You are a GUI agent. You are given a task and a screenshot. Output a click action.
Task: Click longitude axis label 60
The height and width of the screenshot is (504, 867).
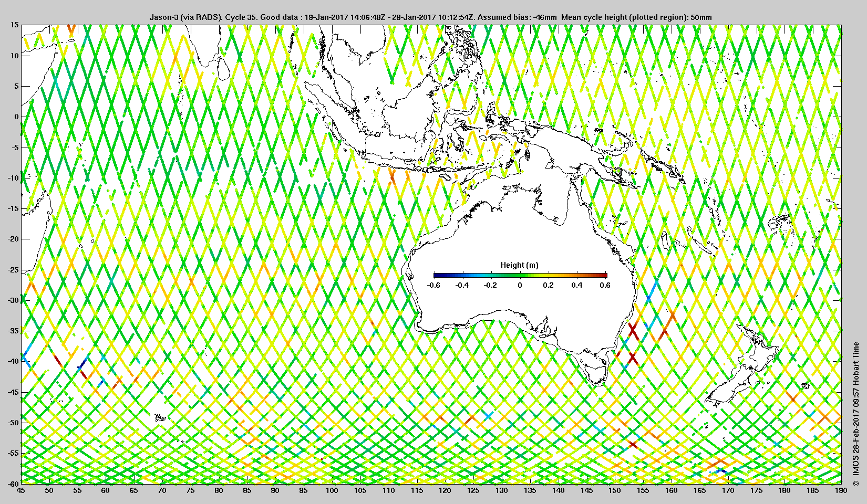(106, 490)
